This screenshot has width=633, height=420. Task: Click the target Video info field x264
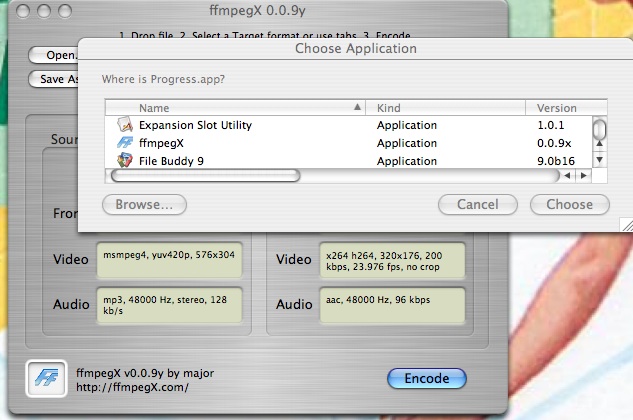(x=392, y=260)
